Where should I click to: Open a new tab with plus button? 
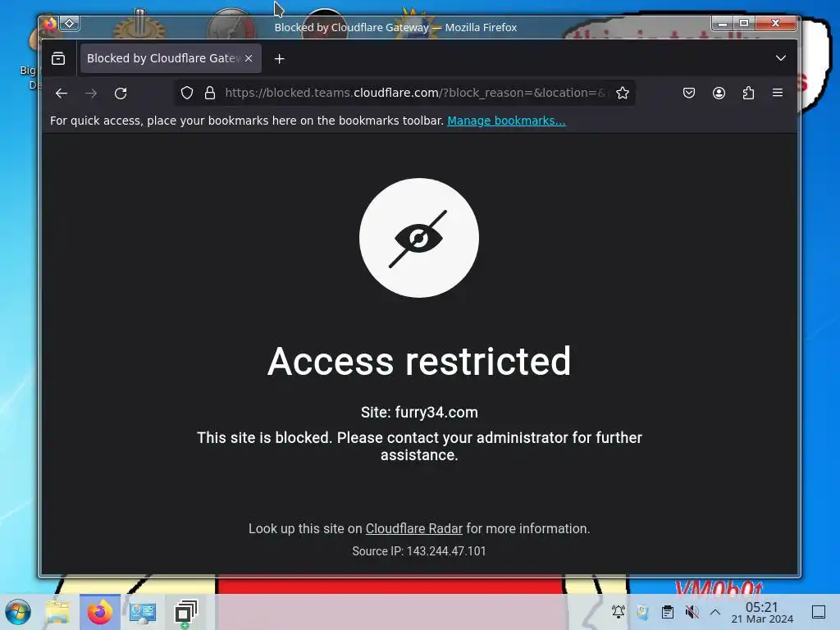click(x=279, y=59)
